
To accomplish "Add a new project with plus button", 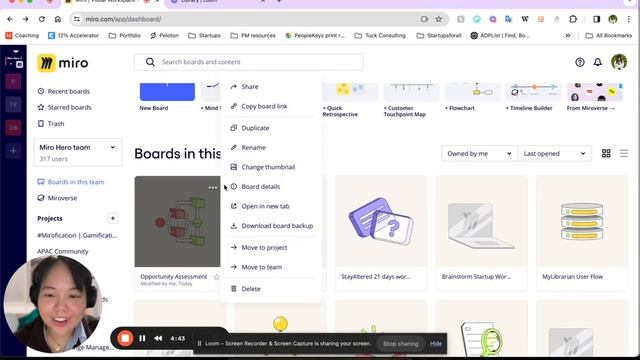I will [112, 218].
